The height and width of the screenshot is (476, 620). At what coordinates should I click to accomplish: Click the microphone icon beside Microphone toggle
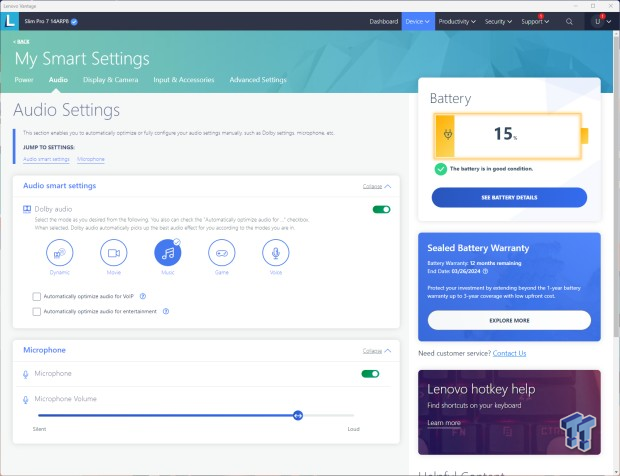26,374
